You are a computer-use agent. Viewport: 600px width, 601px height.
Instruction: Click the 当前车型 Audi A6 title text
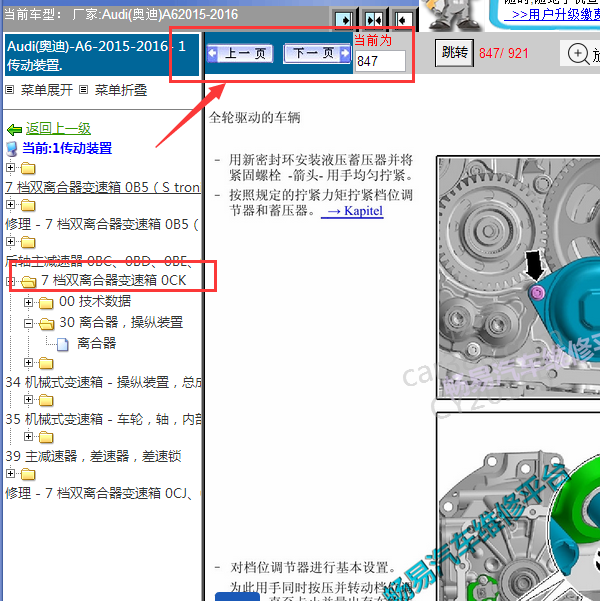click(121, 15)
